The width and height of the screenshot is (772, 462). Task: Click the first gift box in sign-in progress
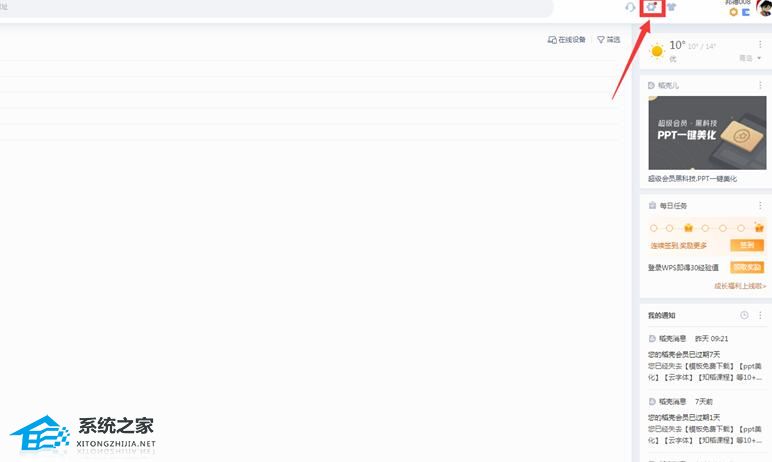tap(688, 228)
